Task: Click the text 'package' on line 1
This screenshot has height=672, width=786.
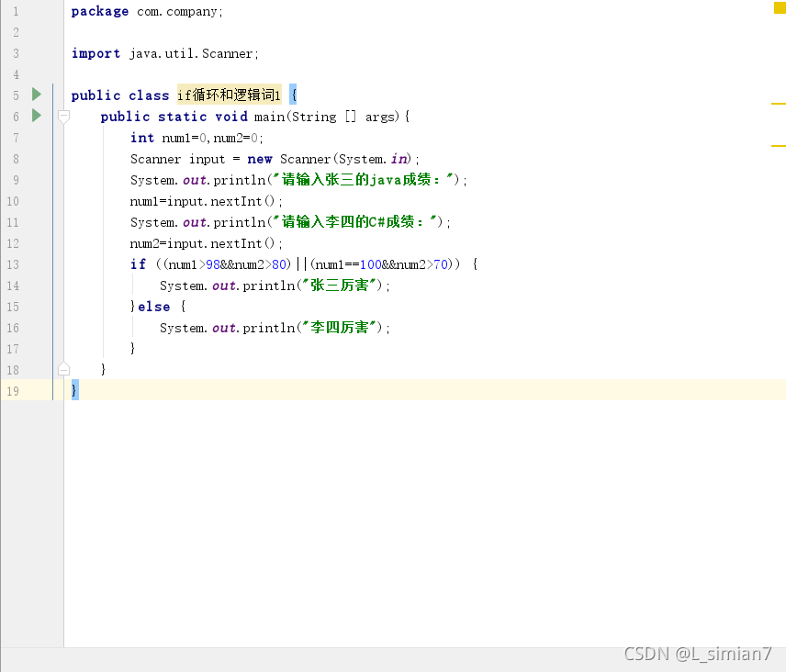Action: pyautogui.click(x=100, y=12)
